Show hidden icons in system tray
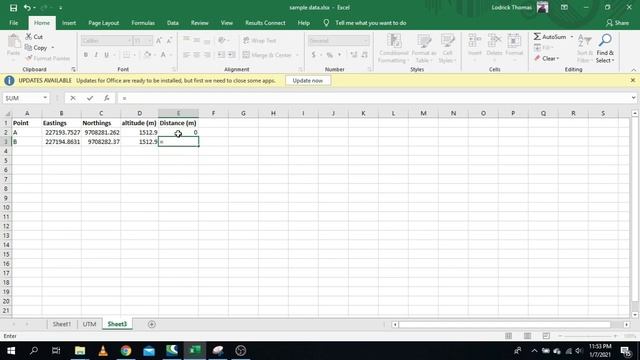 (534, 351)
